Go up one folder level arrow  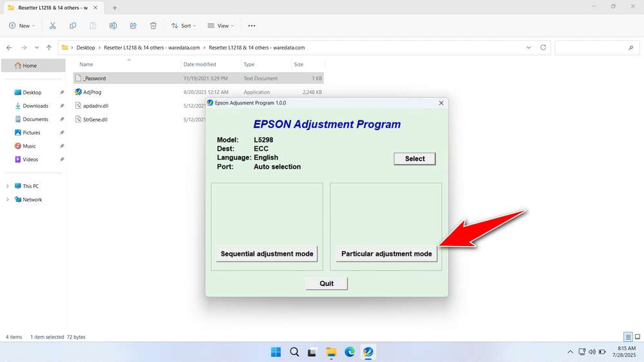tap(49, 48)
